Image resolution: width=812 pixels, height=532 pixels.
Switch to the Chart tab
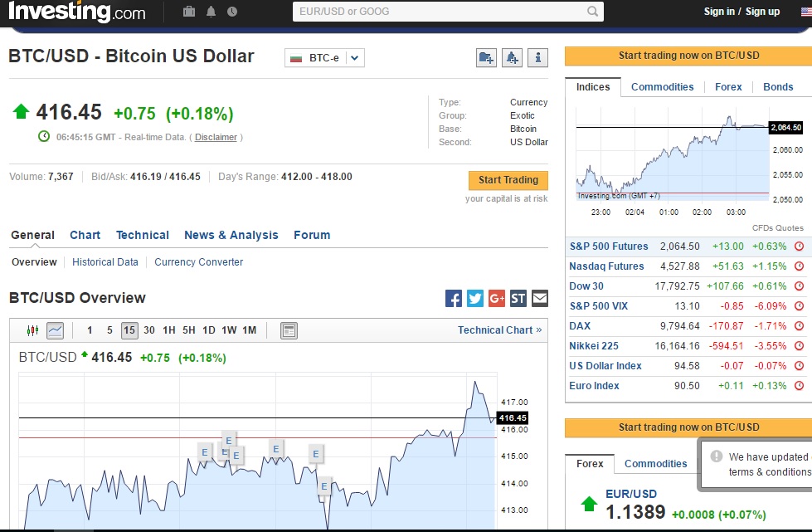(85, 235)
